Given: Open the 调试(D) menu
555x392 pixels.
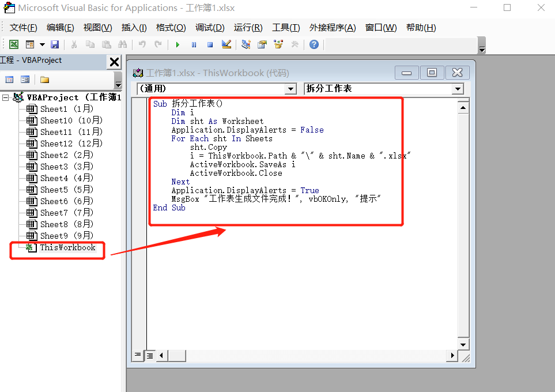Looking at the screenshot, I should point(210,28).
